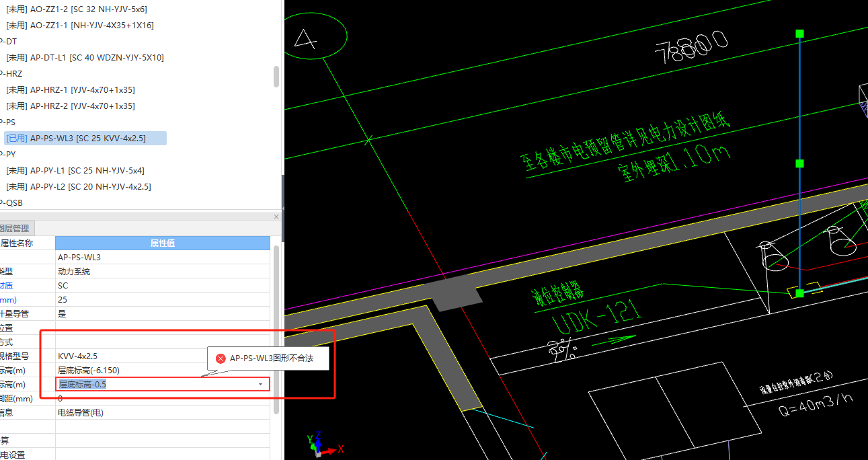Select the P-DT group node
This screenshot has height=460, width=868.
pos(9,41)
